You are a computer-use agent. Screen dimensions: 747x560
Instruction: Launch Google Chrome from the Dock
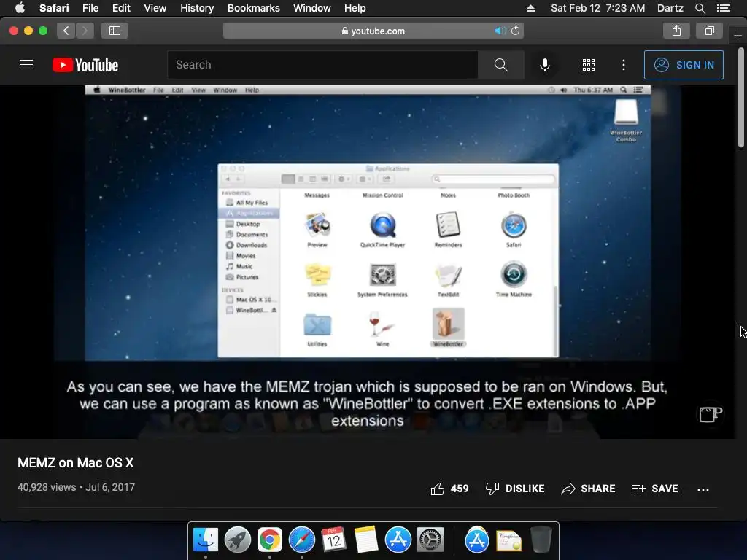(x=270, y=540)
